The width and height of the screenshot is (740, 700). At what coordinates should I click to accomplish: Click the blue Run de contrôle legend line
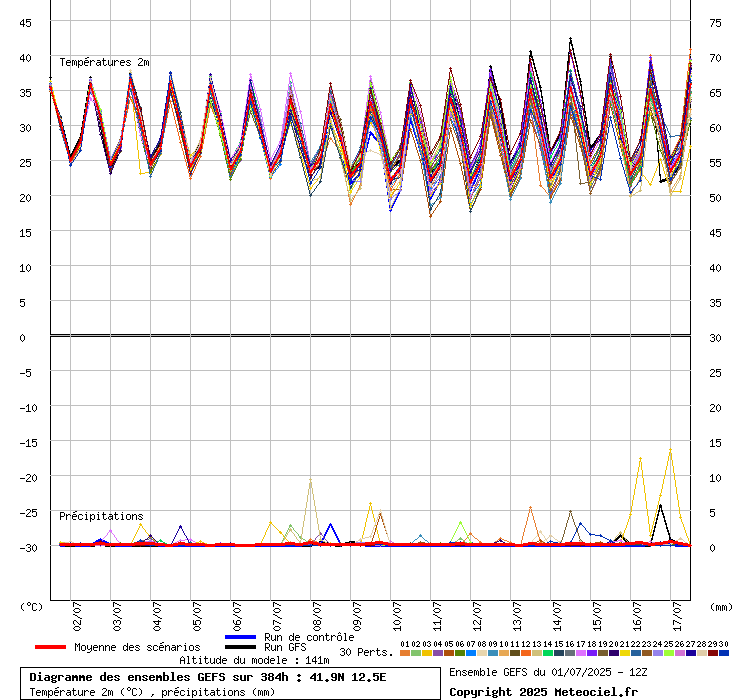tap(240, 637)
